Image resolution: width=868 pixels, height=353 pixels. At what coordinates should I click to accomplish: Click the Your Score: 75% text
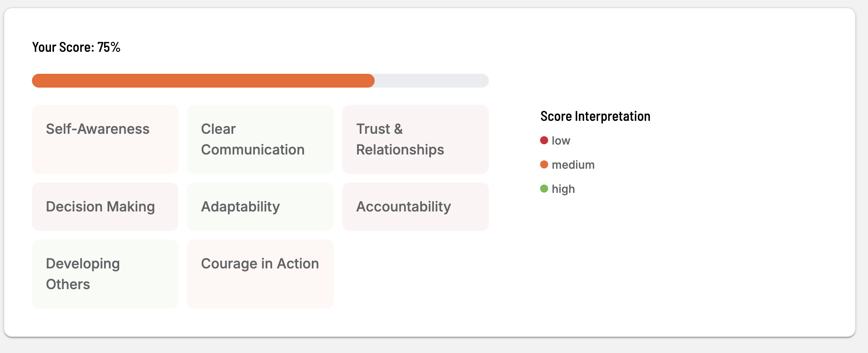(76, 47)
